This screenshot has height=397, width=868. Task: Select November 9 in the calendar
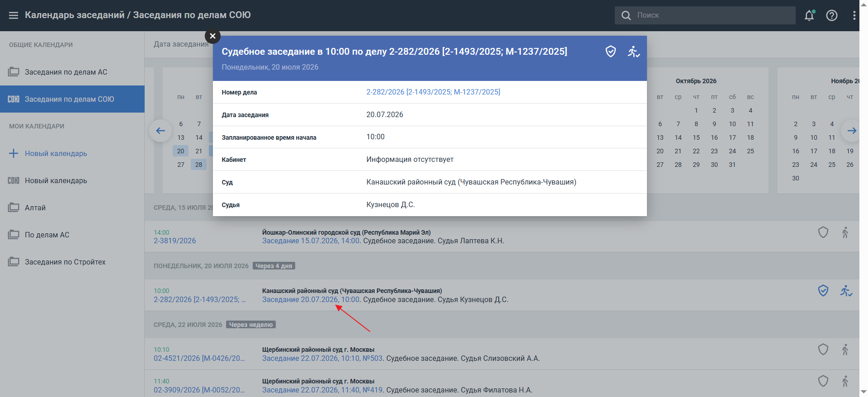coord(796,137)
